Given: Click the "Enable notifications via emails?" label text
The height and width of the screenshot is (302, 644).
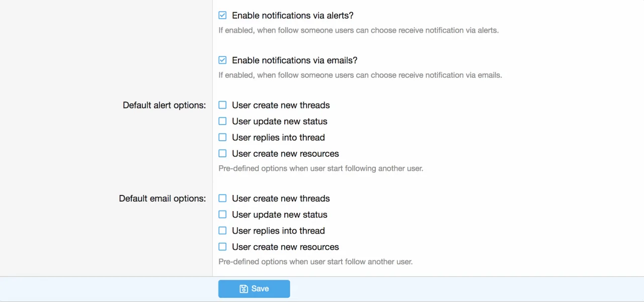Looking at the screenshot, I should pos(294,60).
